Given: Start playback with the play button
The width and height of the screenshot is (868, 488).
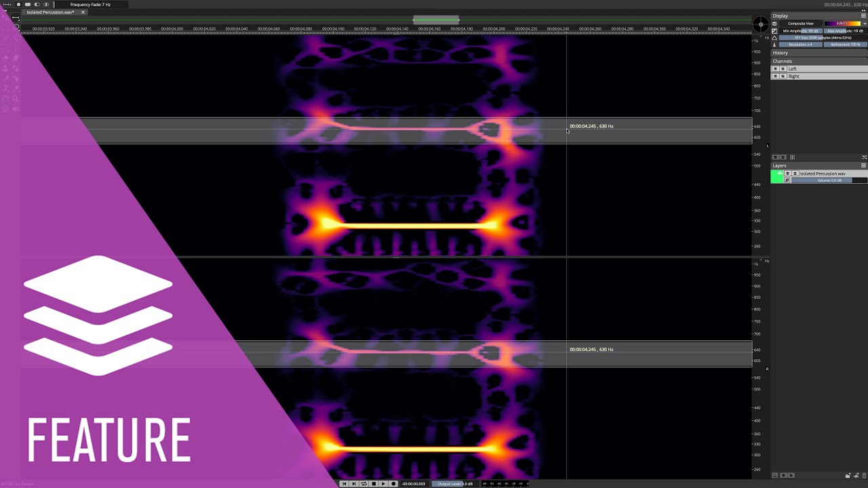Looking at the screenshot, I should click(383, 484).
